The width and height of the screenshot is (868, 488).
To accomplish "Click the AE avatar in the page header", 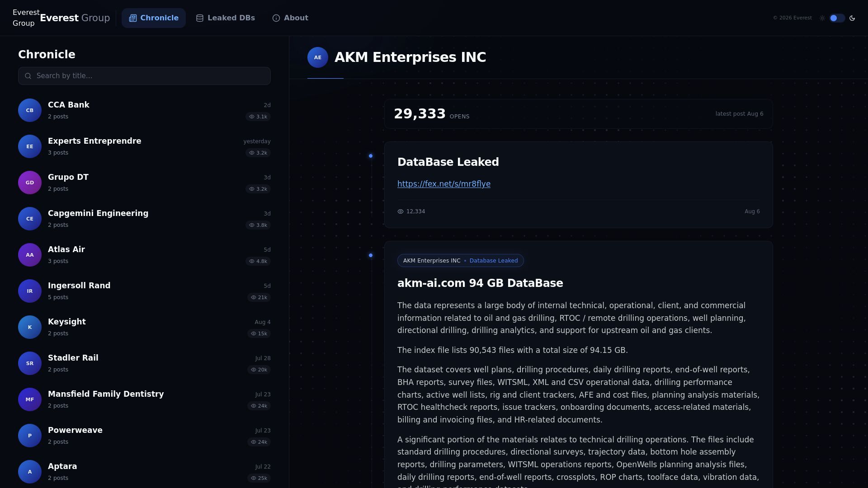I will coord(318,57).
